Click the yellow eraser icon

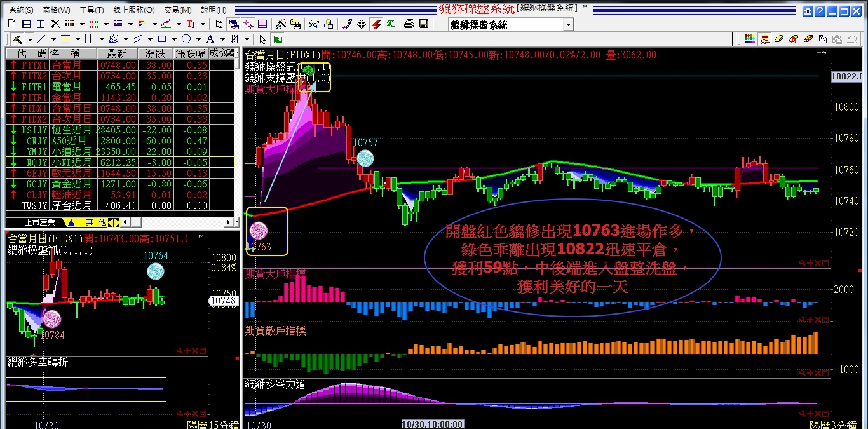tap(779, 38)
